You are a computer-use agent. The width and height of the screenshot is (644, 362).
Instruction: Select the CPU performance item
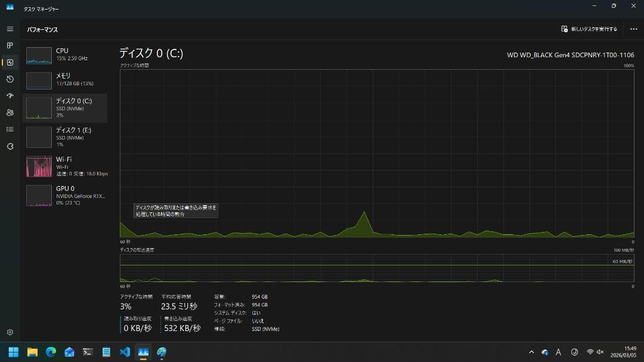[64, 55]
